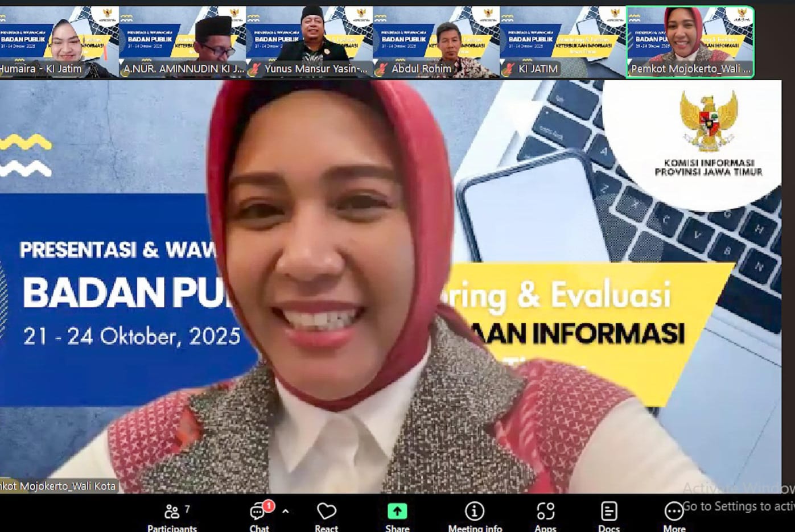Viewport: 795px width, 532px height.
Task: Click muted mic icon beside KI JATIM
Action: (x=508, y=69)
